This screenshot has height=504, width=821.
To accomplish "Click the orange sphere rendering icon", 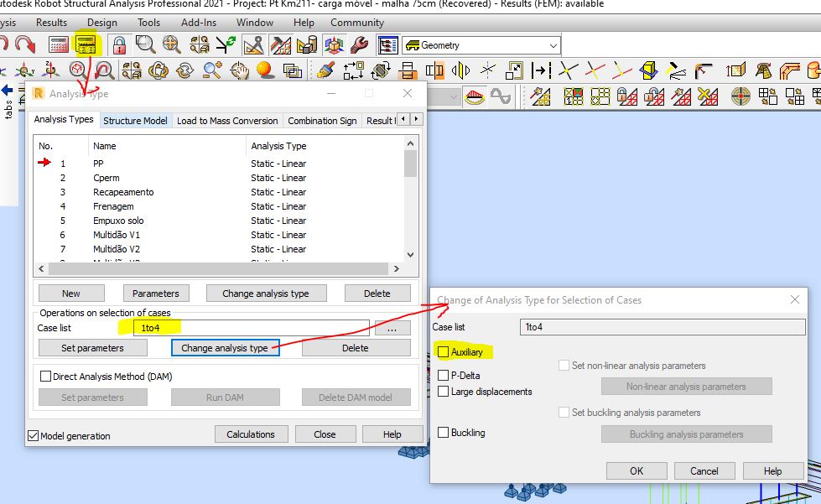I will [x=266, y=70].
